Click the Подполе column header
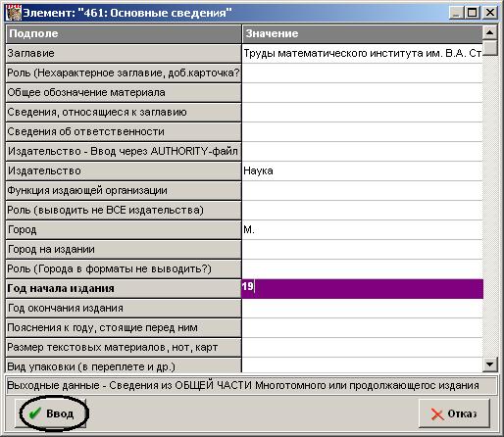The width and height of the screenshot is (504, 437). tap(124, 33)
